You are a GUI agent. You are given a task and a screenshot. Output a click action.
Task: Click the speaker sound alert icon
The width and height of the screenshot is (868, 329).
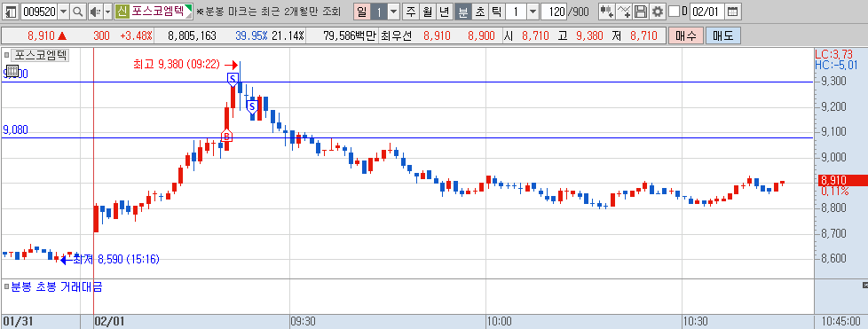click(95, 11)
